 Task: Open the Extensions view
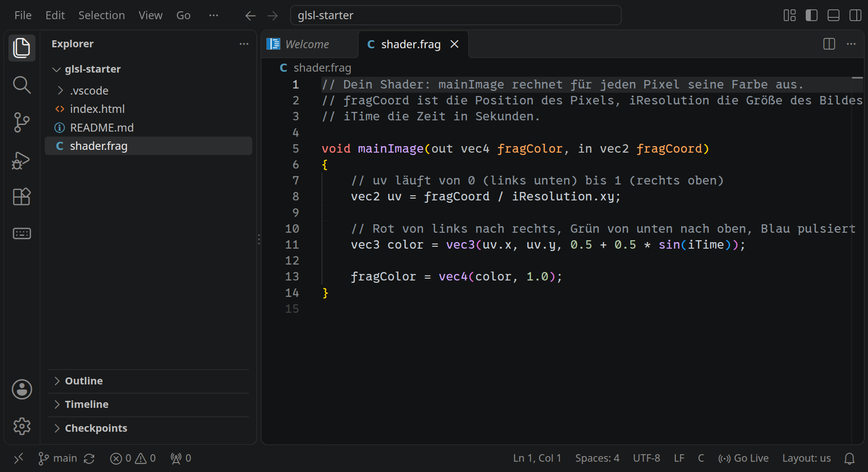point(22,197)
